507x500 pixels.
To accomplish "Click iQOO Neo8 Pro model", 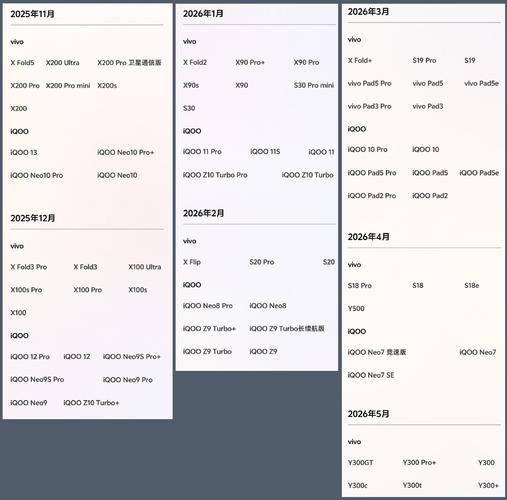I will [208, 306].
